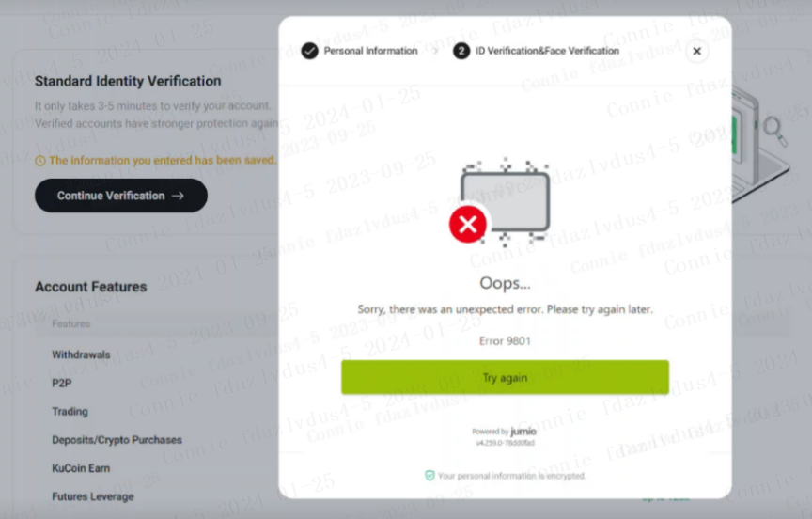Image resolution: width=812 pixels, height=519 pixels.
Task: Click the clock icon beside saved information notice
Action: coord(40,161)
